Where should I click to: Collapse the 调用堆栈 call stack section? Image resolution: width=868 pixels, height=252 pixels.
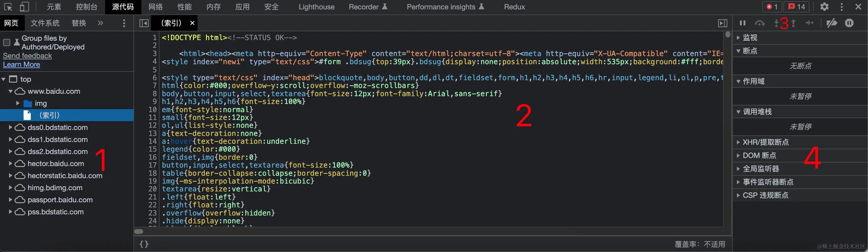click(800, 112)
